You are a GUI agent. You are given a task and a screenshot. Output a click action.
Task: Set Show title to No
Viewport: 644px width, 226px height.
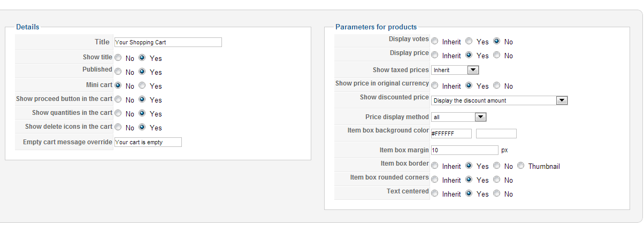[118, 58]
